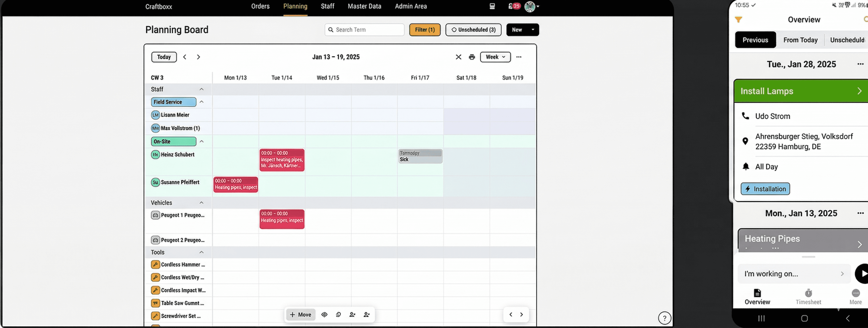Open calendar three-dot options menu
The width and height of the screenshot is (868, 328).
(x=519, y=57)
